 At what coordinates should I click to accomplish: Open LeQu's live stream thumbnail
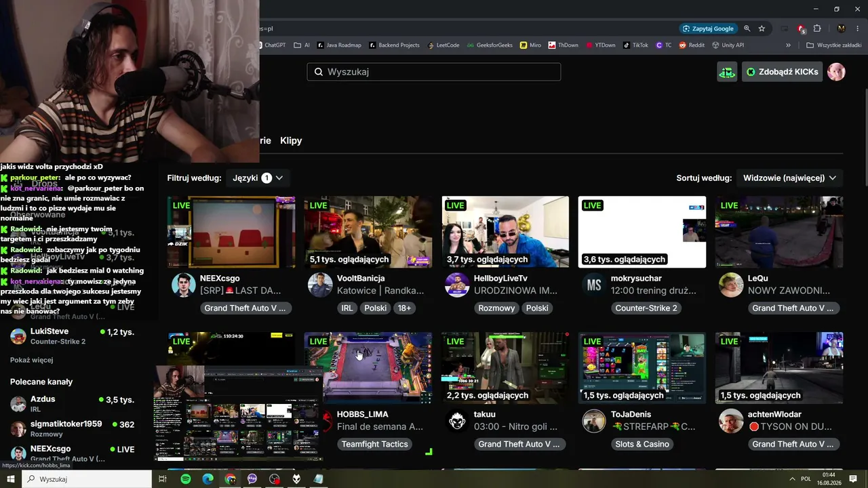click(x=779, y=232)
